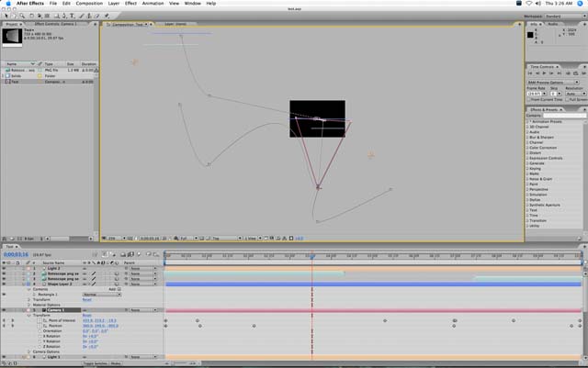The image size is (588, 368).
Task: Open Parent dropdown for Light 2
Action: 143,268
